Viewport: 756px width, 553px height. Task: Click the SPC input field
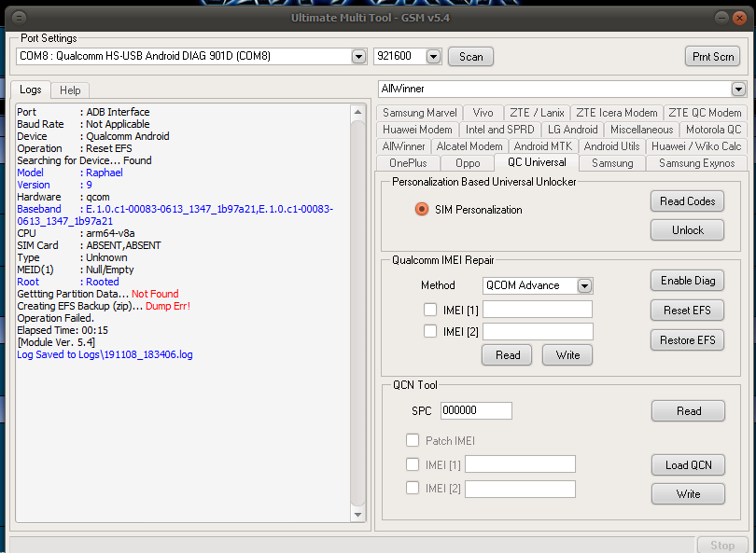476,410
